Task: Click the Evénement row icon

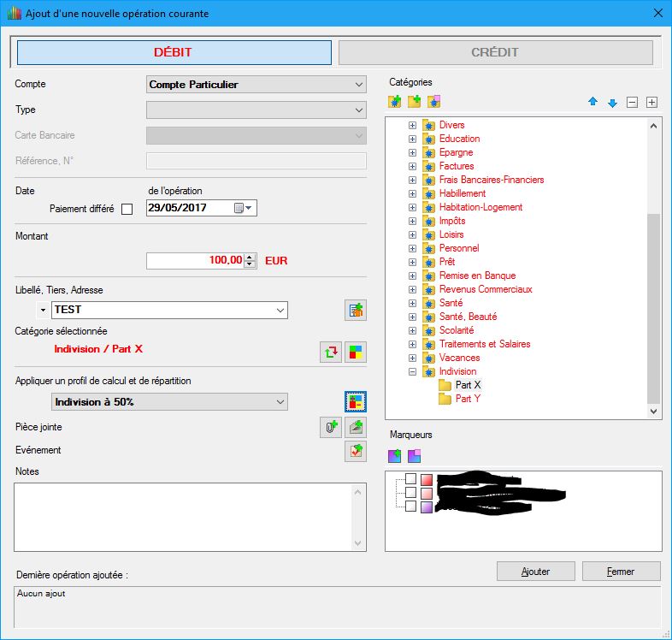Action: point(356,451)
